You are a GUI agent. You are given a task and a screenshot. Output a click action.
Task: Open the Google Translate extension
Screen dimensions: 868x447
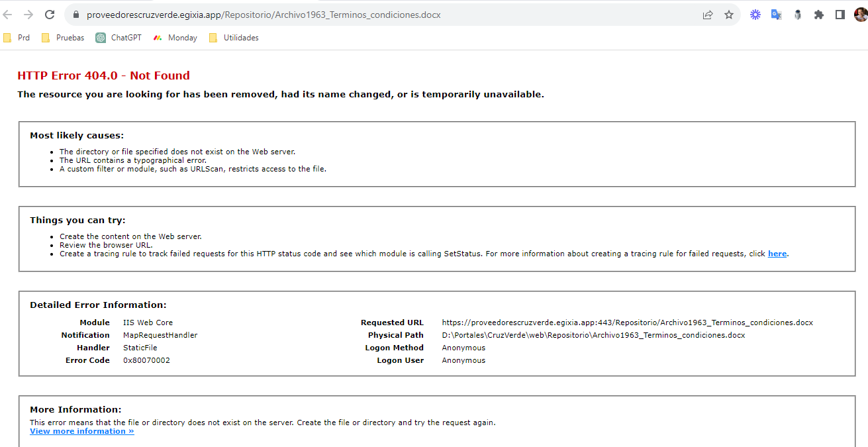coord(777,15)
